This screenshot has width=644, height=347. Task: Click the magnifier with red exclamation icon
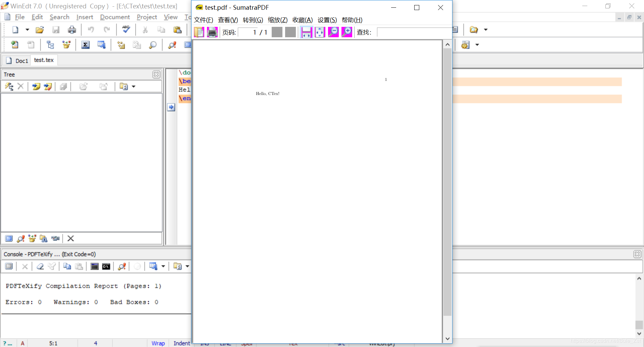coord(172,45)
